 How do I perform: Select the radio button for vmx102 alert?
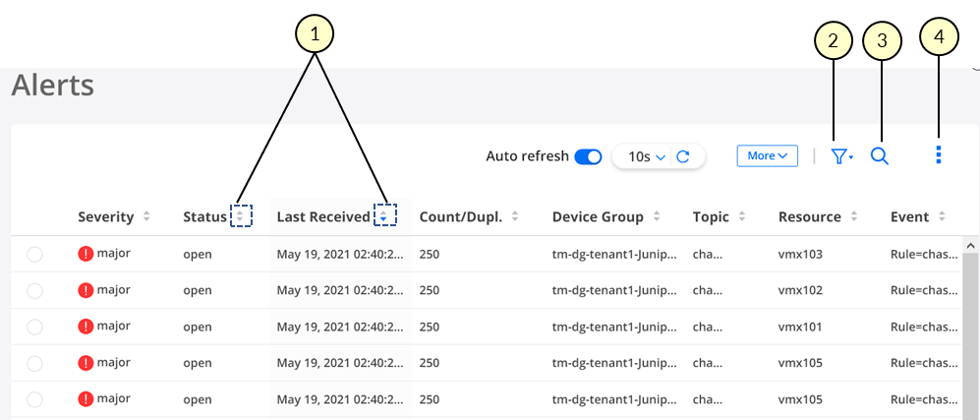(34, 291)
